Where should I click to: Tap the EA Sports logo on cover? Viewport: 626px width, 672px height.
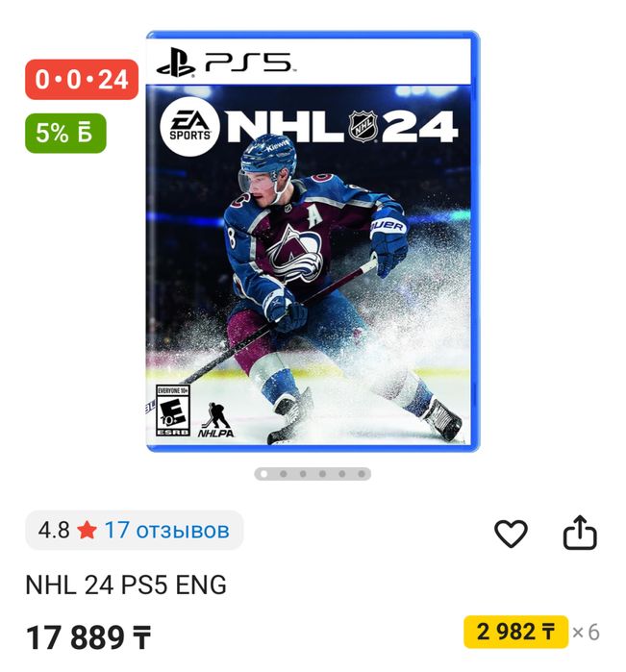click(190, 127)
